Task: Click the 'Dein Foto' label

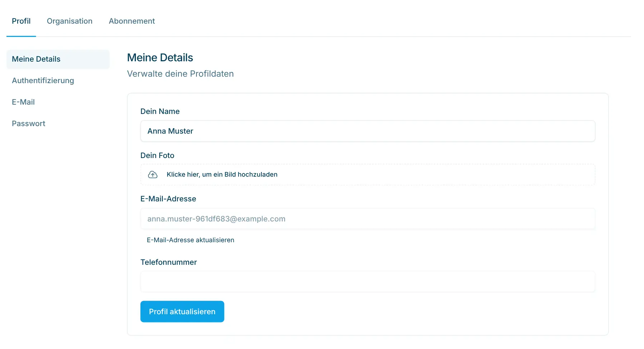Action: click(157, 156)
